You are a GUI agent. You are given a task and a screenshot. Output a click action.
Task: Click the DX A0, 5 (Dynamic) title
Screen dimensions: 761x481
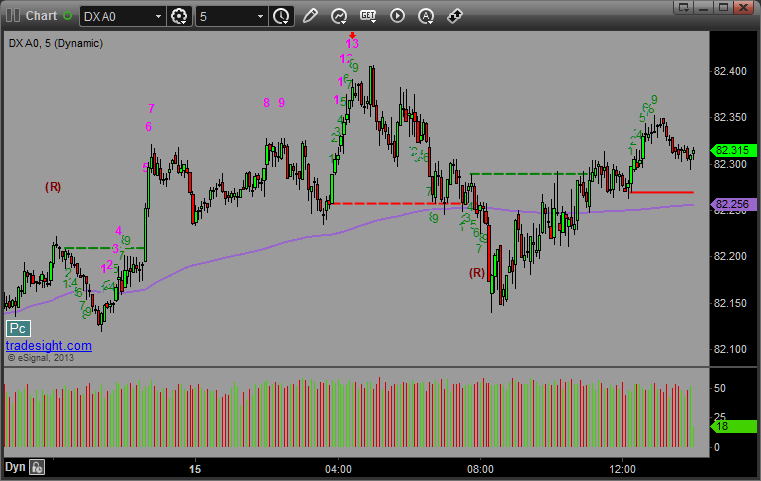click(56, 43)
